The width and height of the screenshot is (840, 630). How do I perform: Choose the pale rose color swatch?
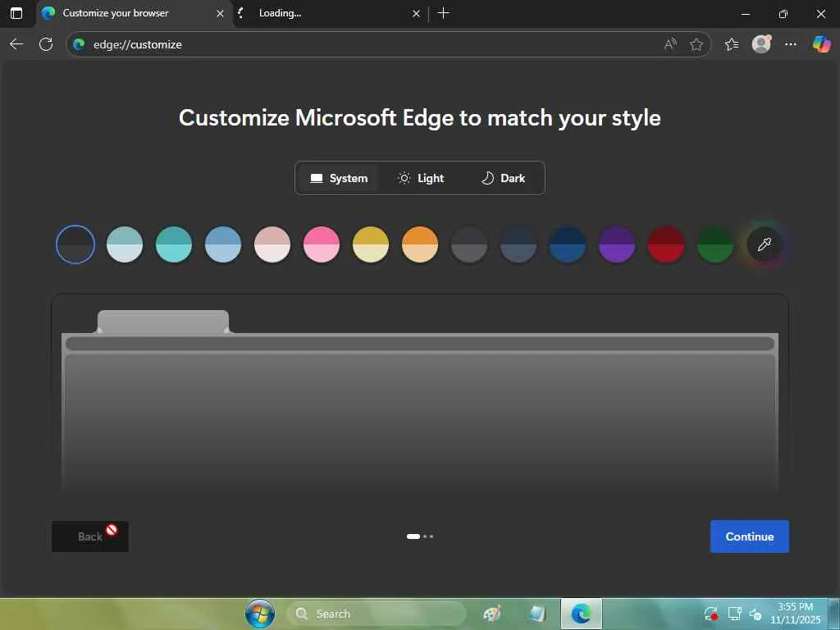pyautogui.click(x=272, y=244)
